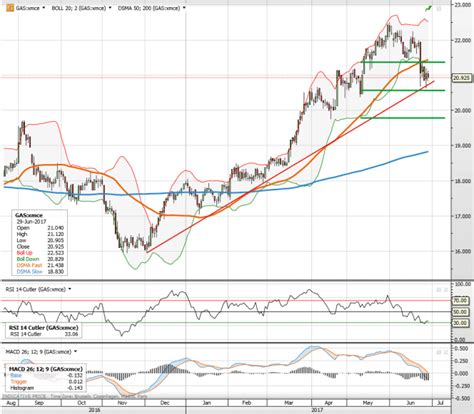The height and width of the screenshot is (414, 474).
Task: Click the 29-Jun-2017 date in the legend box
Action: (x=31, y=221)
